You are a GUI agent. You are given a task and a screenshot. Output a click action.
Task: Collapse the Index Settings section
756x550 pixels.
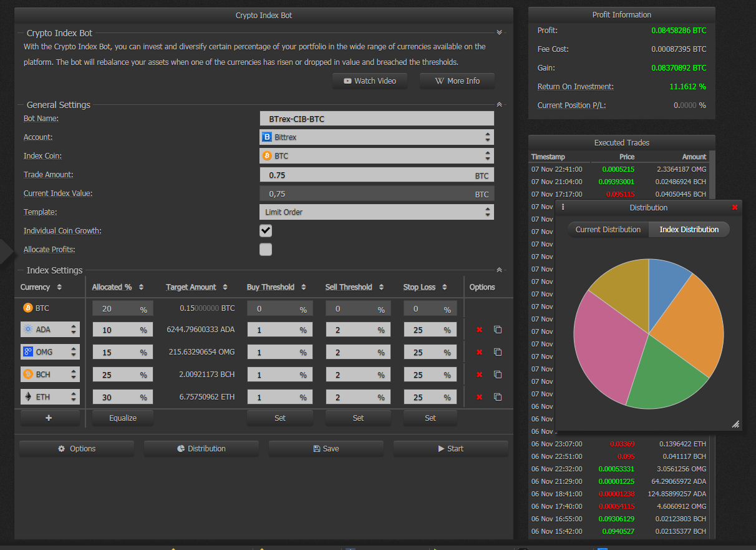tap(499, 270)
